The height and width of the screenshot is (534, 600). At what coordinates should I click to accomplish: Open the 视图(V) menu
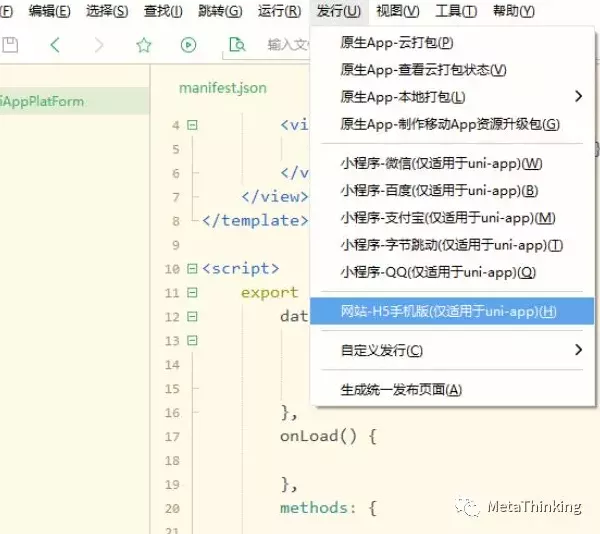click(x=398, y=11)
